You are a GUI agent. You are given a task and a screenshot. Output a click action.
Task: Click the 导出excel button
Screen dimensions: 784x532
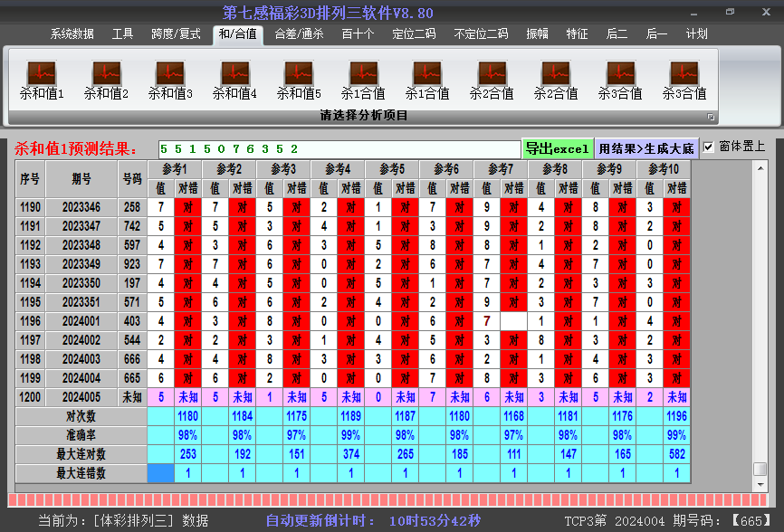pos(557,148)
